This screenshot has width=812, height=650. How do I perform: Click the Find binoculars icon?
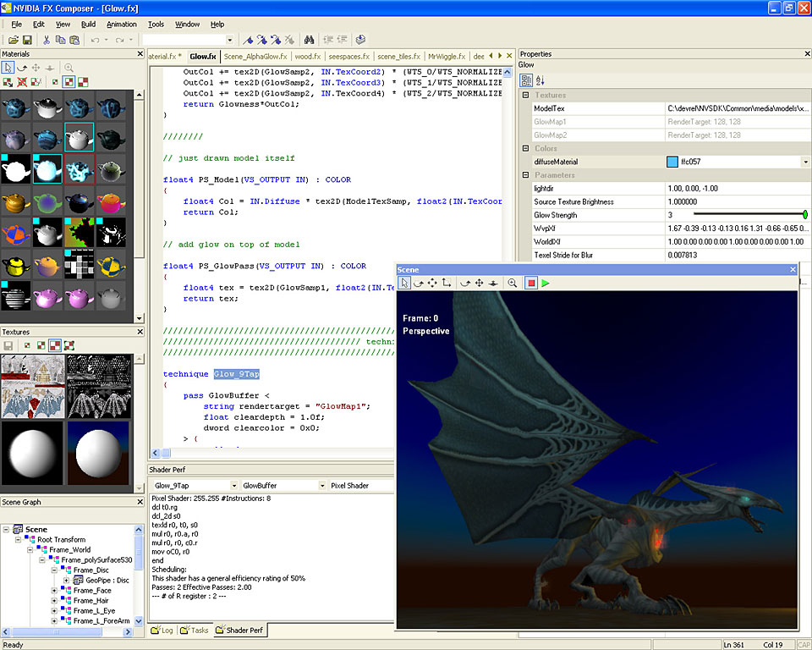[310, 40]
